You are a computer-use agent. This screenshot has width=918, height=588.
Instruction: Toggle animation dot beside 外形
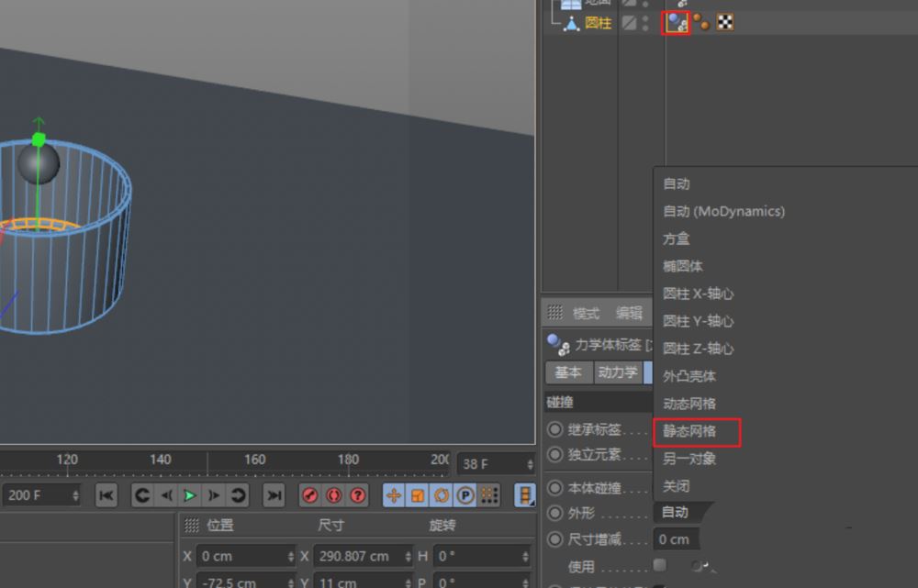click(x=554, y=513)
